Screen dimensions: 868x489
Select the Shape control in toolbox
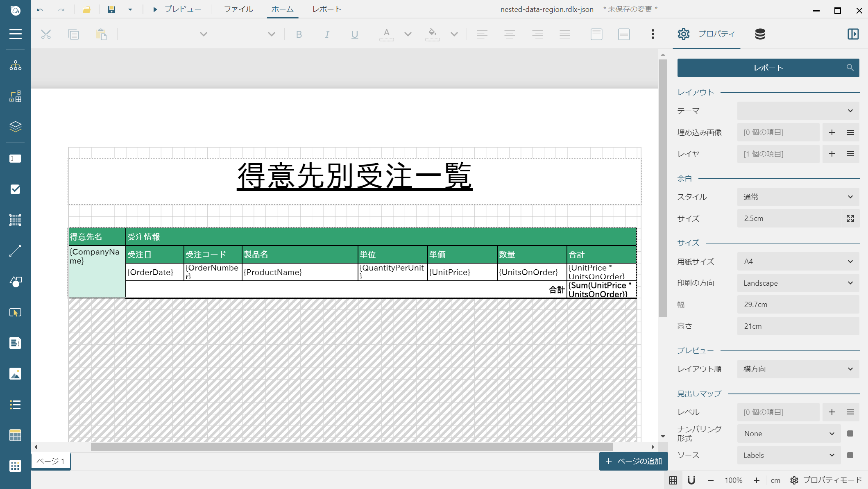point(15,282)
